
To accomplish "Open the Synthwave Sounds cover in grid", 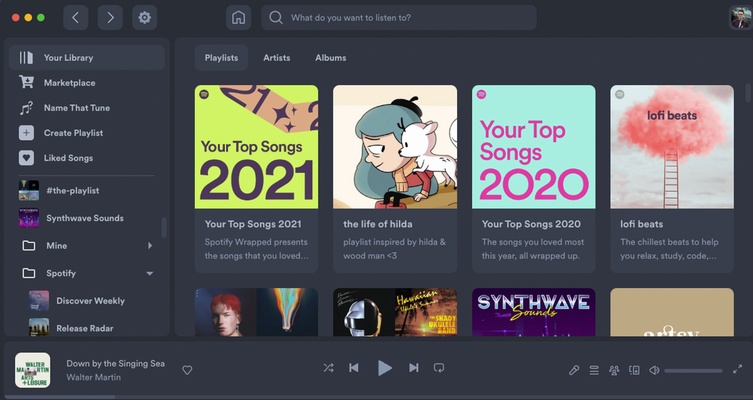I will [x=534, y=312].
